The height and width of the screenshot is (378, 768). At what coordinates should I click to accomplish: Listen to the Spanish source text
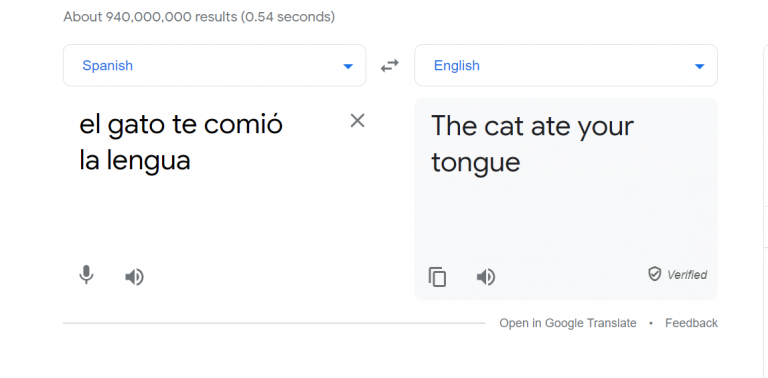[x=134, y=277]
